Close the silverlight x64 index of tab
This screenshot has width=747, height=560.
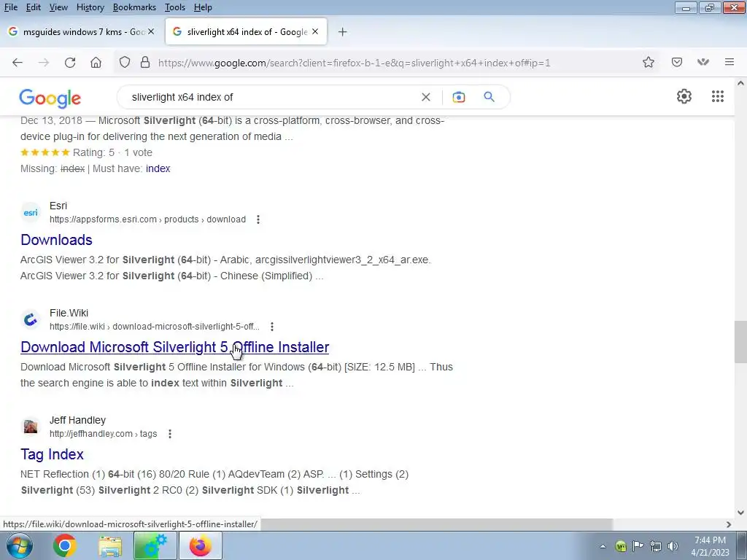pyautogui.click(x=315, y=31)
